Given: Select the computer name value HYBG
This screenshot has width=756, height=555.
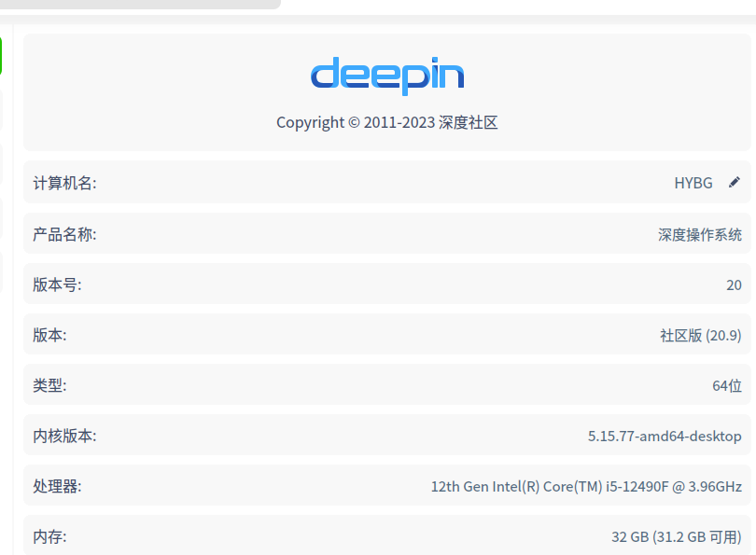Looking at the screenshot, I should point(693,183).
